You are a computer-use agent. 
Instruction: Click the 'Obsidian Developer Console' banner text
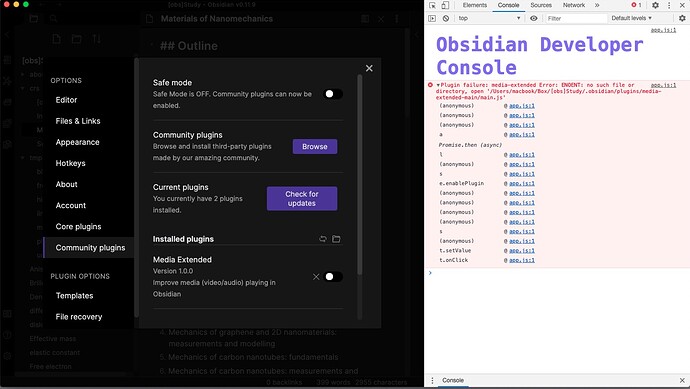(x=540, y=56)
